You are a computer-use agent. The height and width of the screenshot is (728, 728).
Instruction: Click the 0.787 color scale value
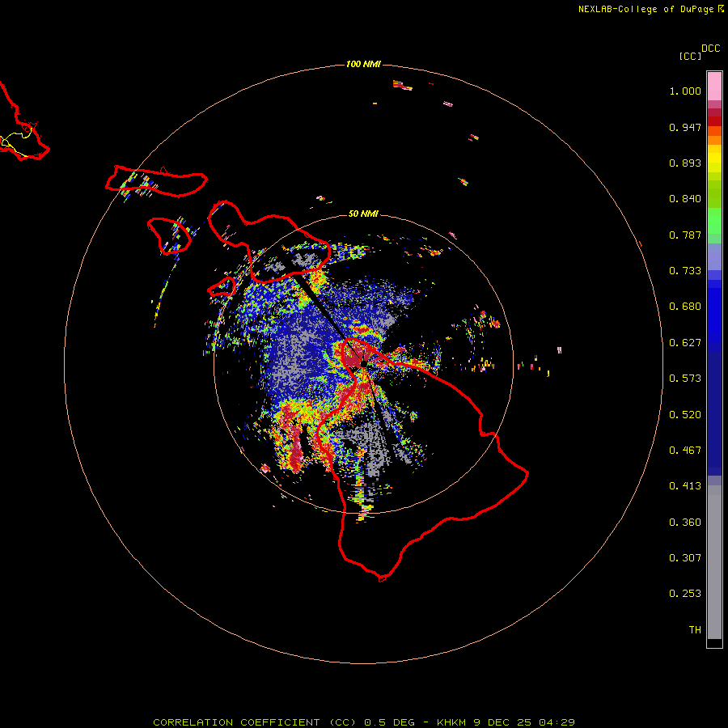[685, 235]
